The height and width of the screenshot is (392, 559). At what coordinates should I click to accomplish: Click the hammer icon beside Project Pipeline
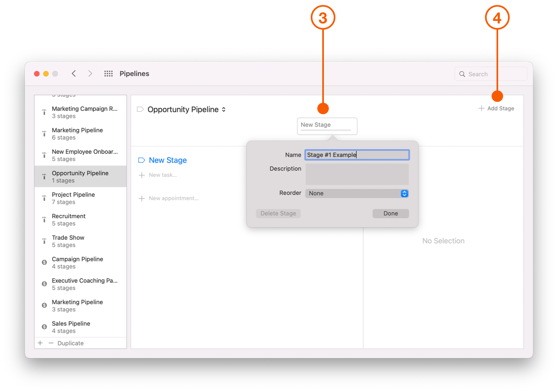pos(44,198)
